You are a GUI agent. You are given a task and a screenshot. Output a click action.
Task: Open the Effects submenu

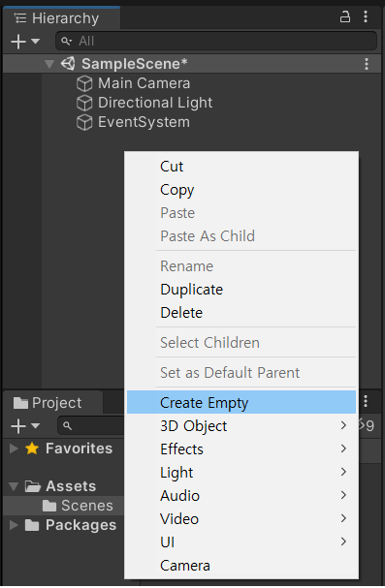241,449
